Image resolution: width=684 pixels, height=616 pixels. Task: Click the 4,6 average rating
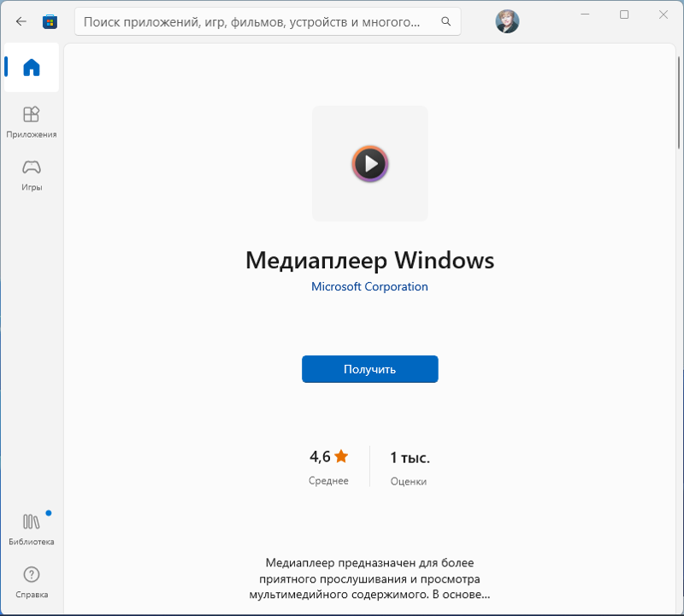(x=320, y=456)
